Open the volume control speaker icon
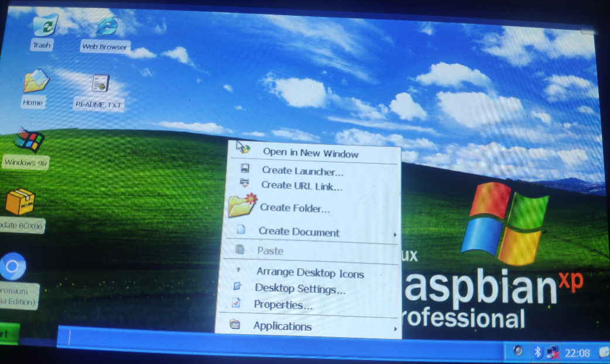 [x=519, y=352]
